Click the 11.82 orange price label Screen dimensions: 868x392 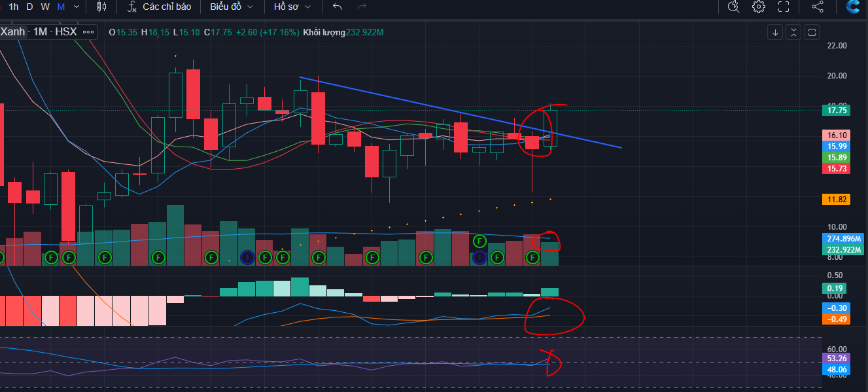(837, 200)
